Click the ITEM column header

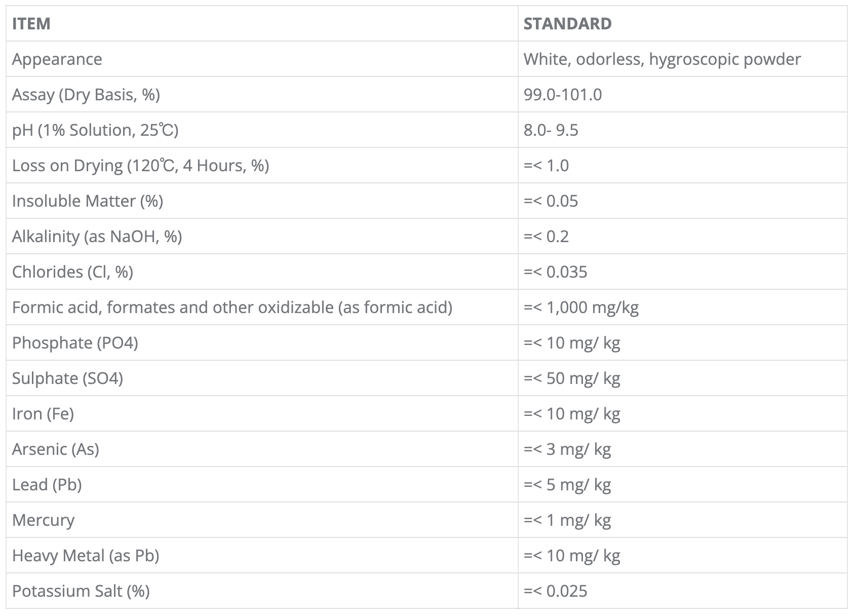point(31,24)
